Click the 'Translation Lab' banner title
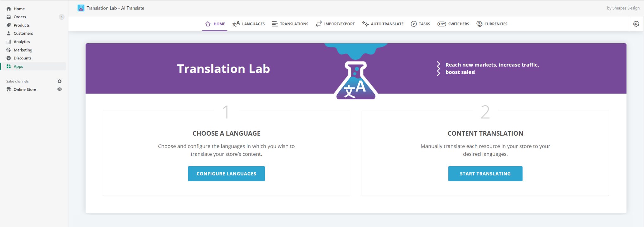Screen dimensions: 644x227 click(223, 69)
